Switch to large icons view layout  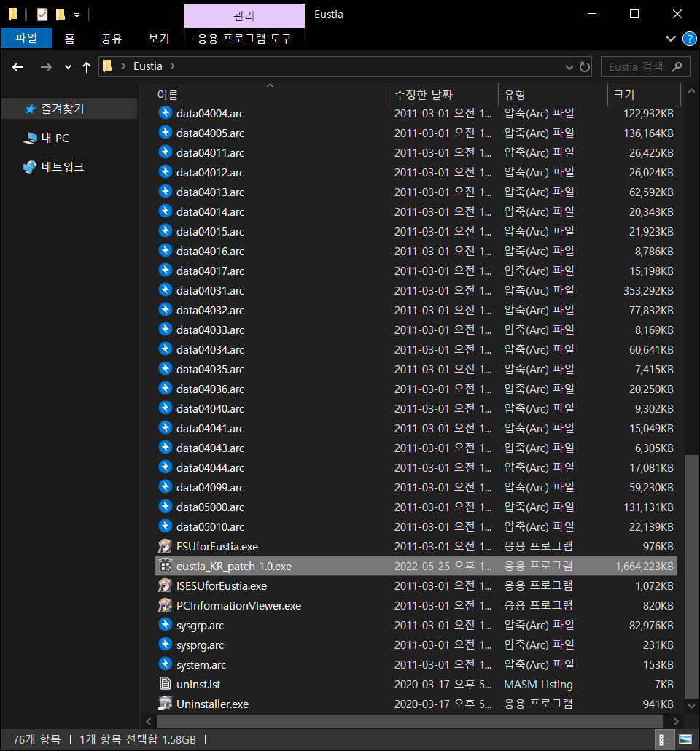[685, 739]
